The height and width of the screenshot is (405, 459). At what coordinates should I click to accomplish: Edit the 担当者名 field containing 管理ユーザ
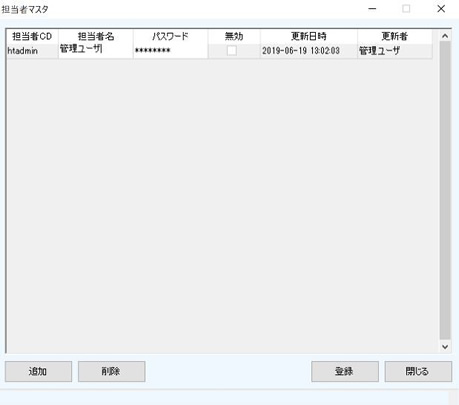tap(96, 51)
